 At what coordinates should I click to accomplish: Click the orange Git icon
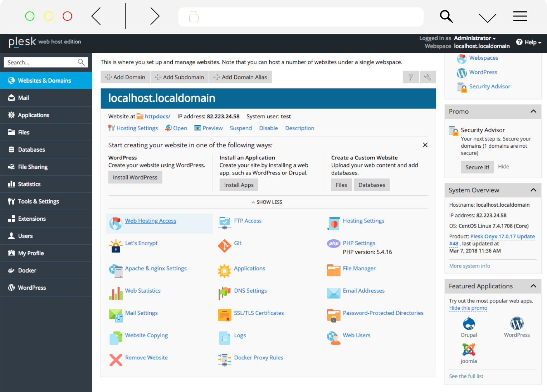225,246
